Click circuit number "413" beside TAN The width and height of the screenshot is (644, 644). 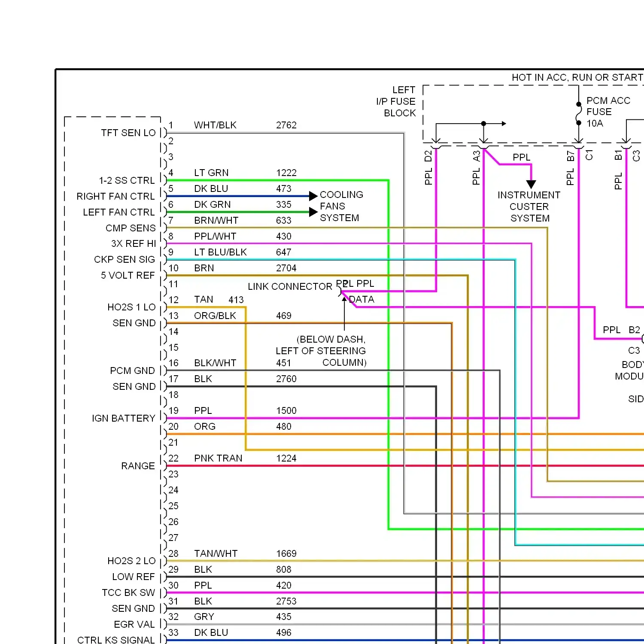tap(236, 300)
